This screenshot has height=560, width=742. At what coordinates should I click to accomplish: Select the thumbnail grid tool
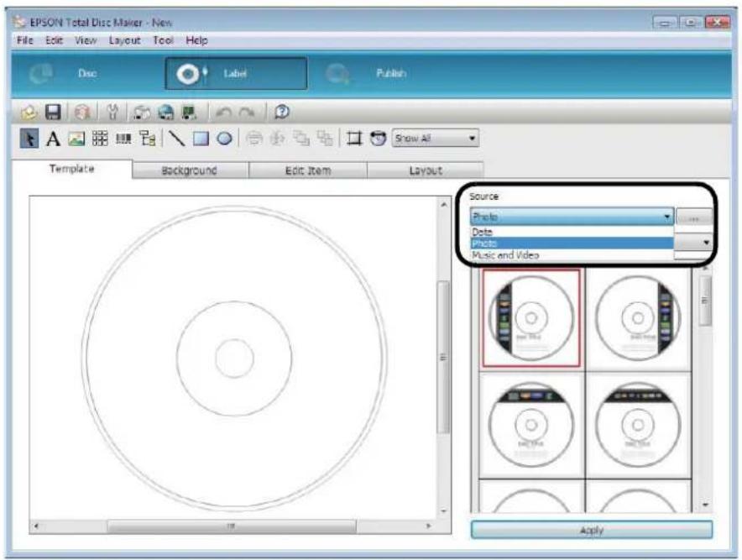tap(100, 139)
